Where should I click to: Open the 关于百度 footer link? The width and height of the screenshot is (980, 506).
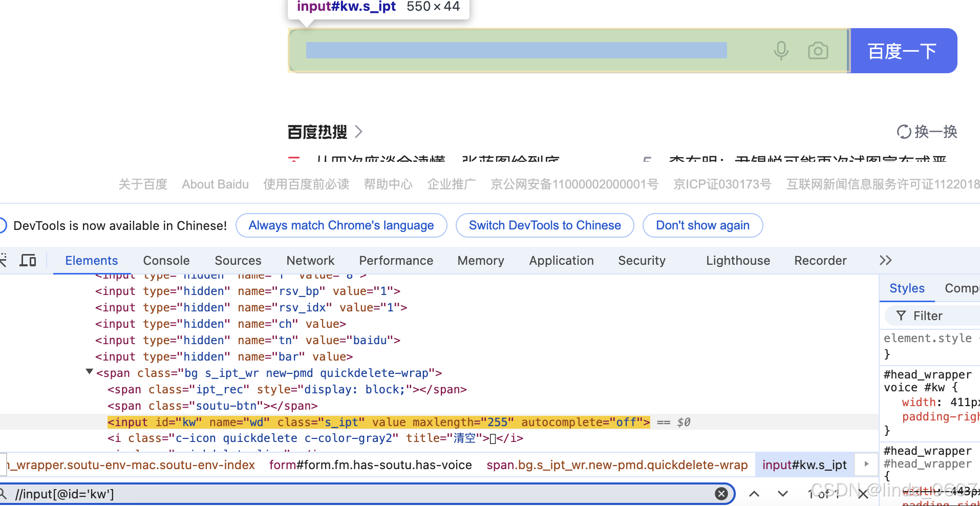point(143,184)
